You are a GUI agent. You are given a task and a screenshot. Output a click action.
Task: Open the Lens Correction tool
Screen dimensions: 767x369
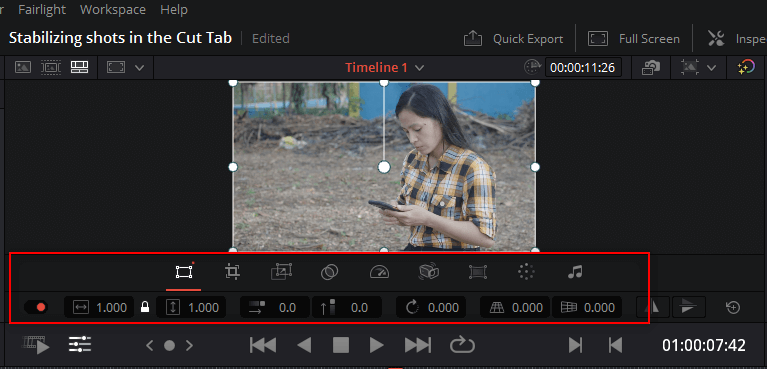[477, 272]
